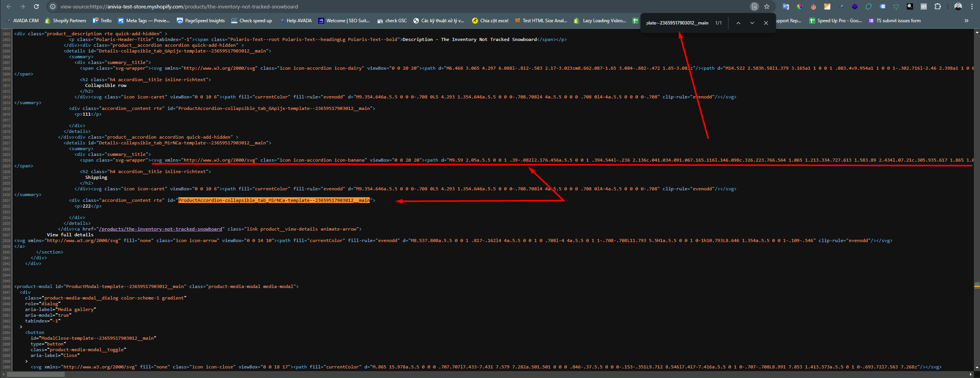Bookmark this page with the star icon
This screenshot has height=378, width=980.
(x=767, y=7)
